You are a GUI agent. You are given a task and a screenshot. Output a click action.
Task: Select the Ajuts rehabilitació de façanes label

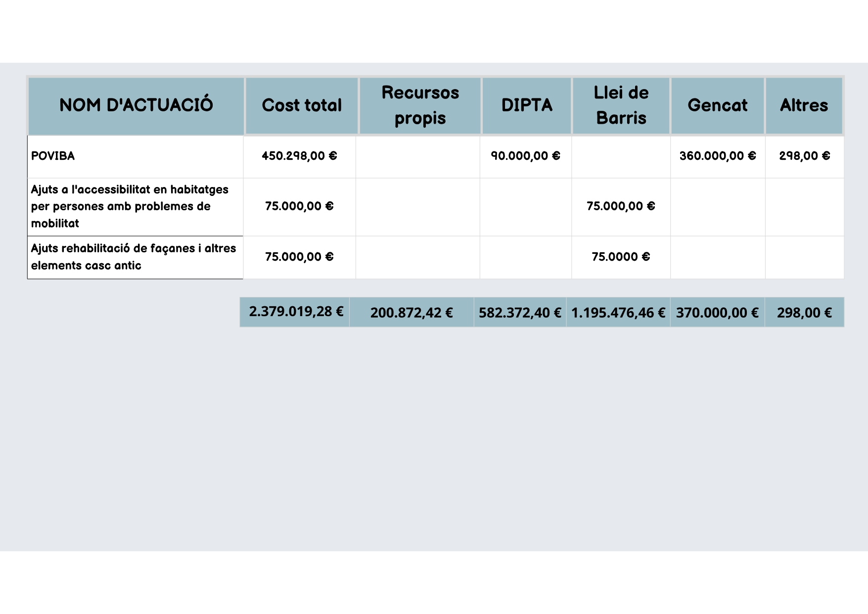click(134, 257)
